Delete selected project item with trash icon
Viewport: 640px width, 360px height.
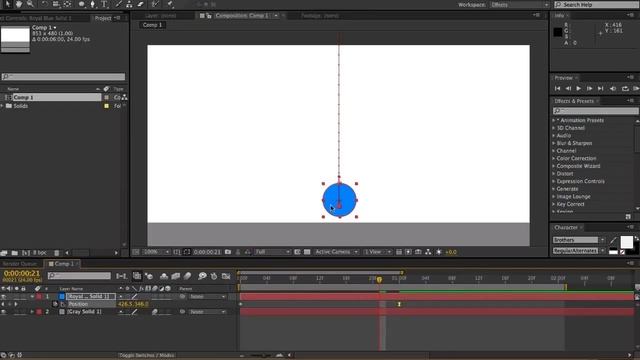coord(57,253)
